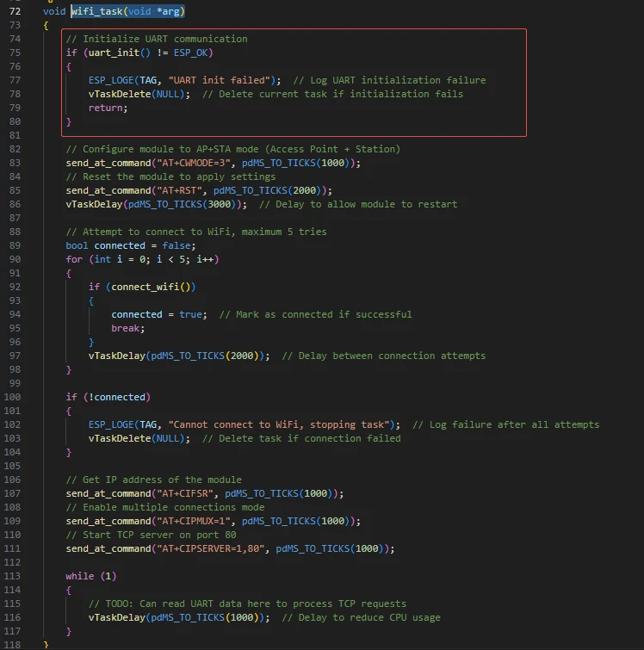Click line number 72 in the gutter
The image size is (644, 650).
point(15,11)
